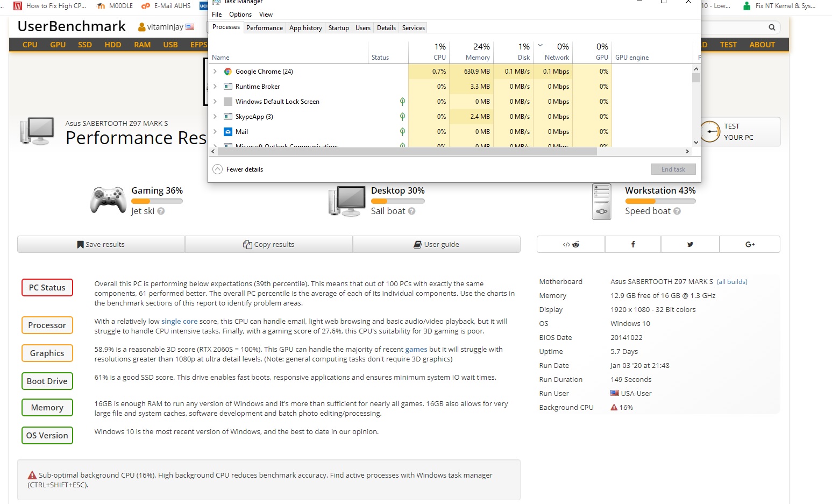
Task: Click the sort chevron above Network column
Action: 541,45
